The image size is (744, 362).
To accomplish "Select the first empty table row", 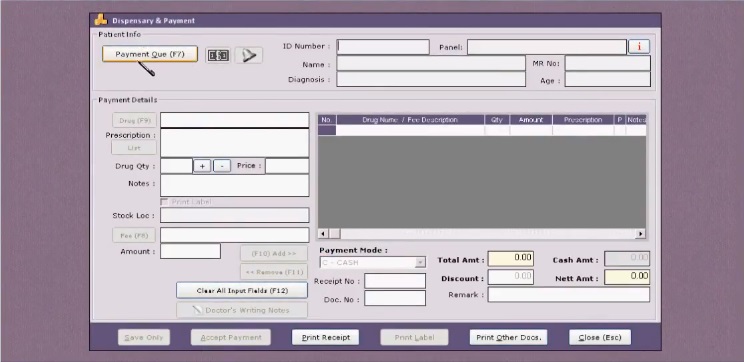I will coord(482,130).
